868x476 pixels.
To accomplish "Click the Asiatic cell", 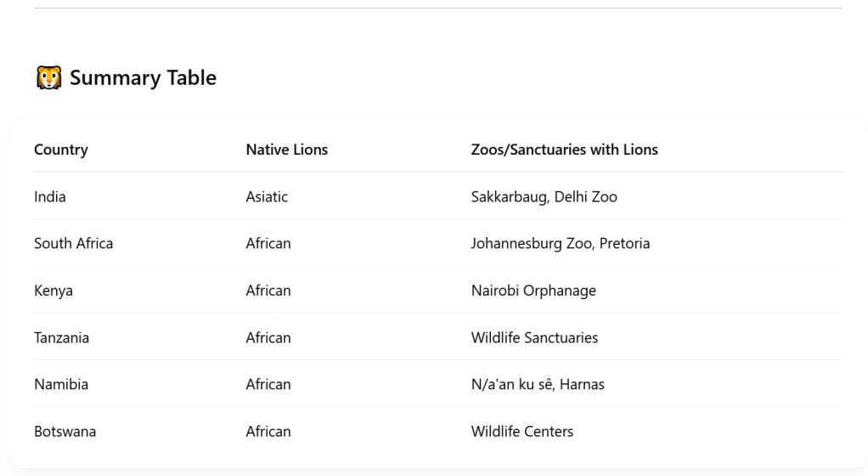I will pyautogui.click(x=267, y=197).
